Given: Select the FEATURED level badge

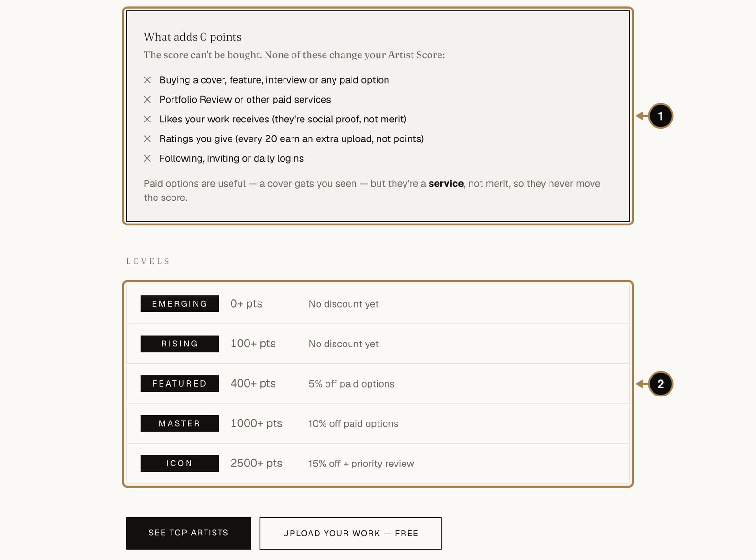Looking at the screenshot, I should coord(180,384).
